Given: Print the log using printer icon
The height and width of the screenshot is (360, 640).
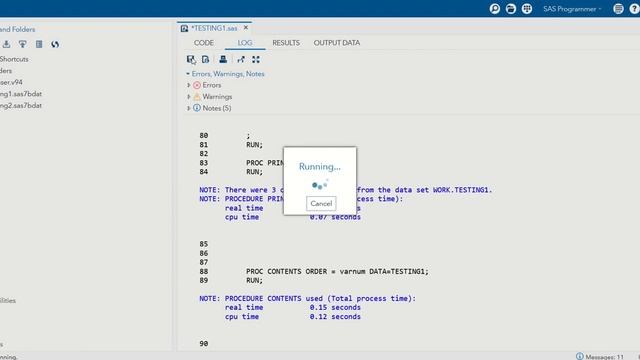Looking at the screenshot, I should coord(223,60).
